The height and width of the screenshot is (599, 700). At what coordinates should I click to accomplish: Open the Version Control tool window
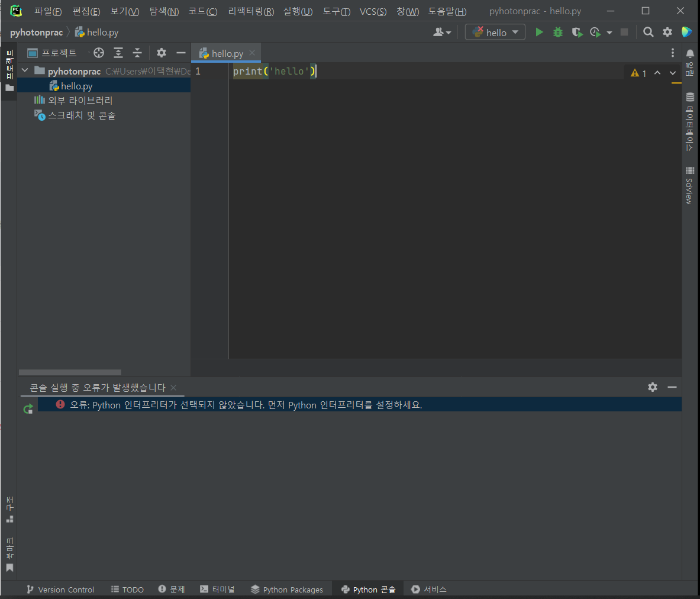[60, 590]
